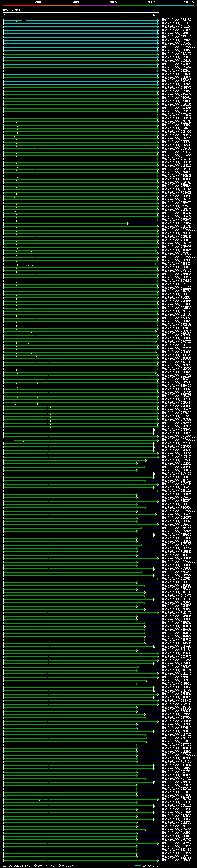Open hit UniRef100_A8NBZ4
This screenshot has height=868, width=197.
(177, 264)
